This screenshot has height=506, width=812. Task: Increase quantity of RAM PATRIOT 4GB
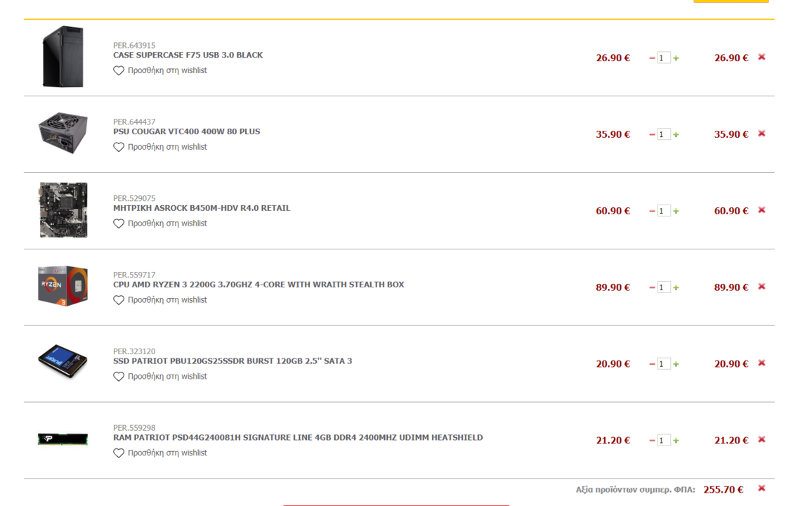676,441
